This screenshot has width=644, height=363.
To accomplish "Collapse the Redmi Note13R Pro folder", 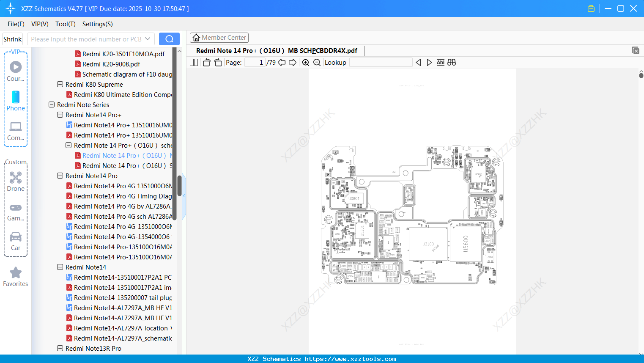I will click(60, 348).
